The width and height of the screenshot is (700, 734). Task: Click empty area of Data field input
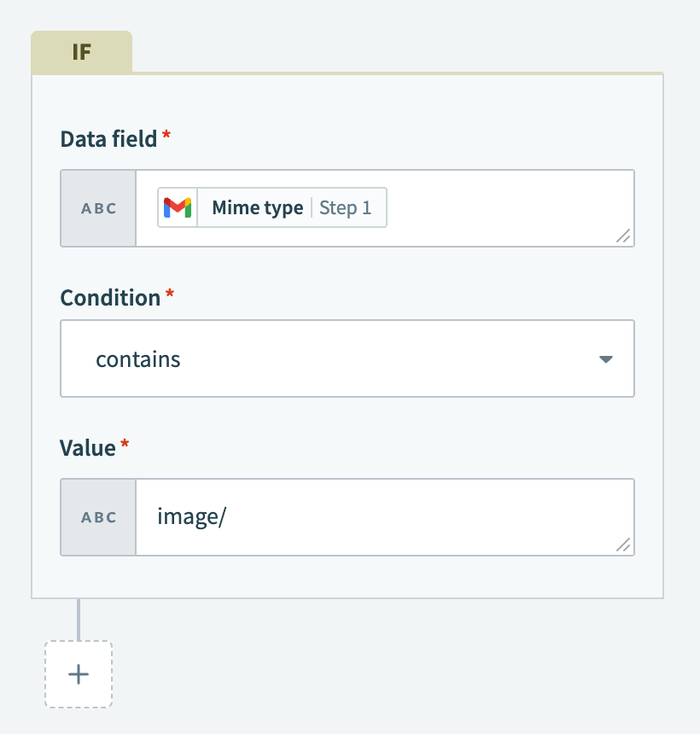[x=504, y=208]
